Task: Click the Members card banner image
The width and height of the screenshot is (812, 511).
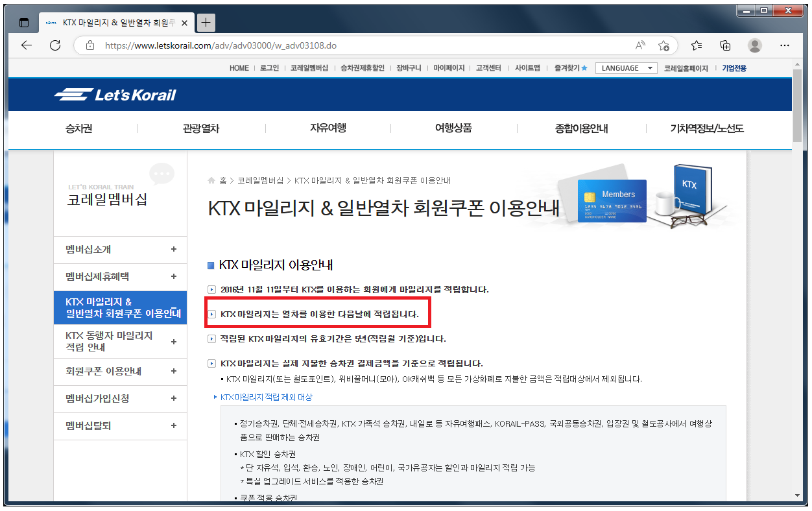Action: pyautogui.click(x=612, y=200)
